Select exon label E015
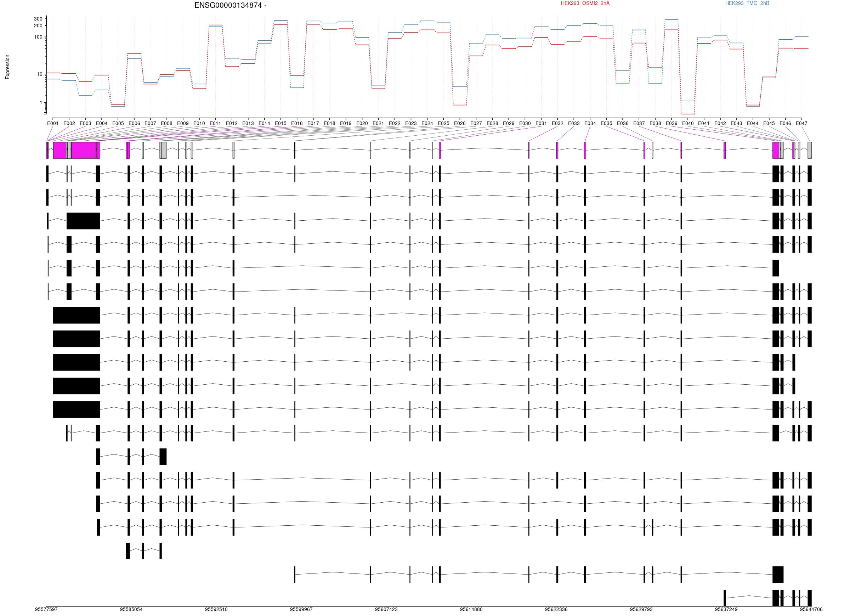850x616 pixels. 281,123
